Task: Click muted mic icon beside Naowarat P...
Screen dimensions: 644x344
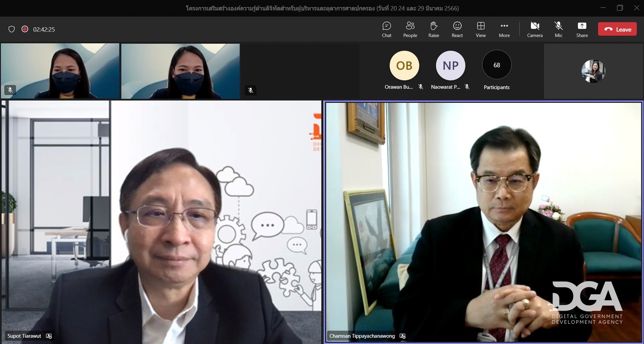Action: click(x=467, y=87)
